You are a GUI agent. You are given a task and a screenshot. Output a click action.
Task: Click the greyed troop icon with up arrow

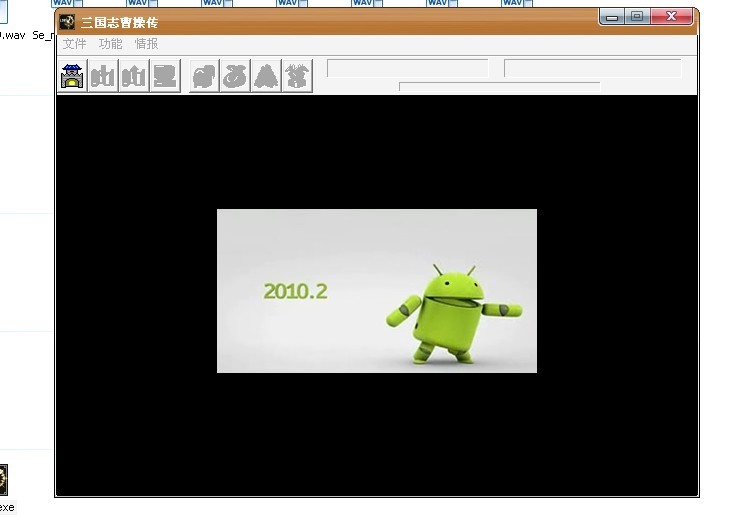click(x=134, y=76)
